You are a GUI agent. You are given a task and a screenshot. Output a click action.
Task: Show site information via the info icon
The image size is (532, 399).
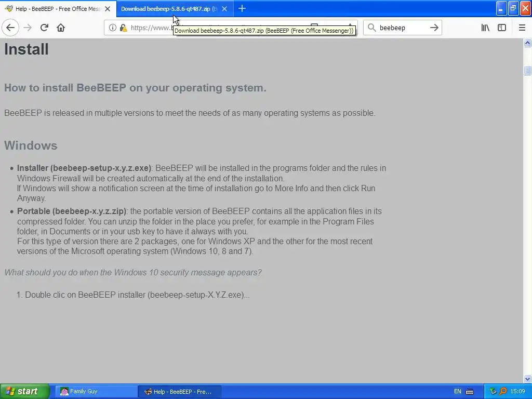point(113,28)
